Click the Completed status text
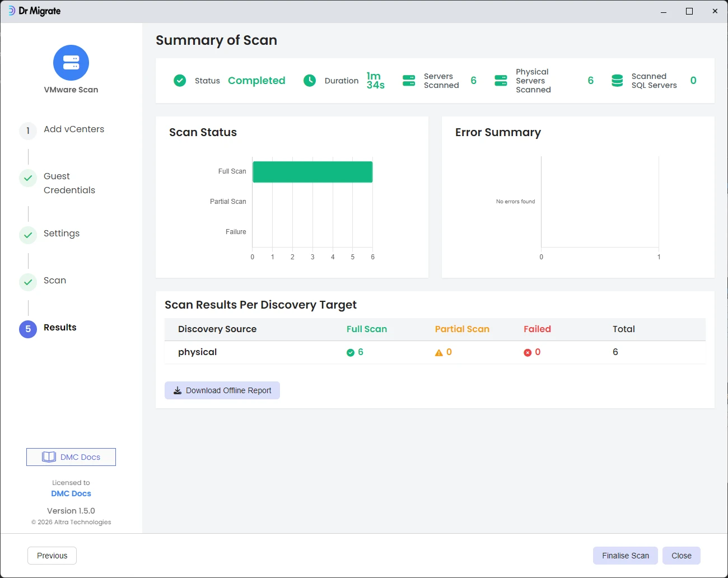The width and height of the screenshot is (728, 578). coord(256,81)
